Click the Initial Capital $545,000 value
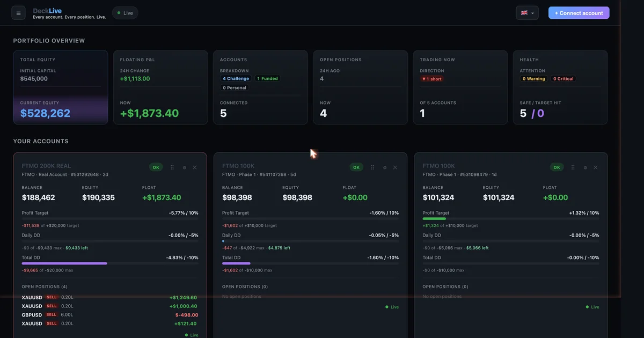The width and height of the screenshot is (644, 338). click(34, 79)
